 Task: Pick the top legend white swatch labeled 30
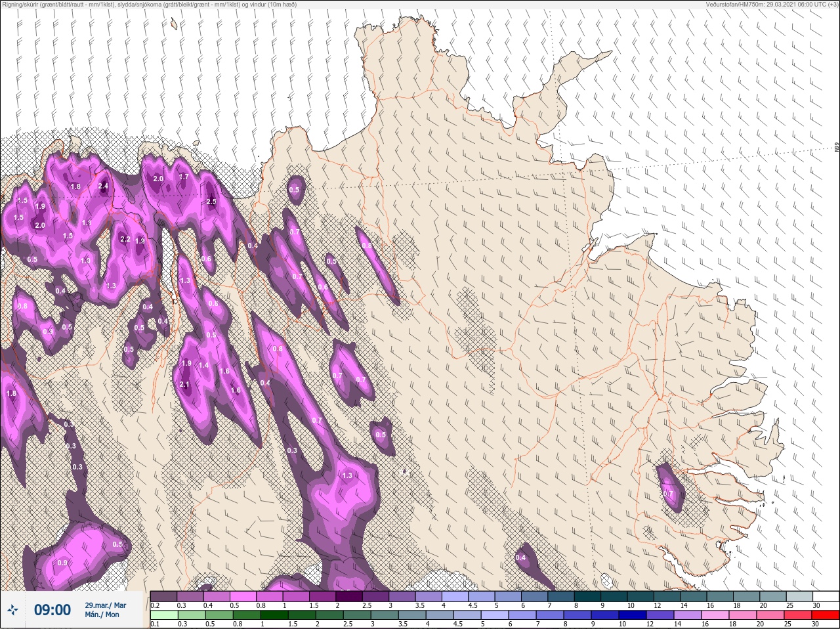pyautogui.click(x=826, y=596)
